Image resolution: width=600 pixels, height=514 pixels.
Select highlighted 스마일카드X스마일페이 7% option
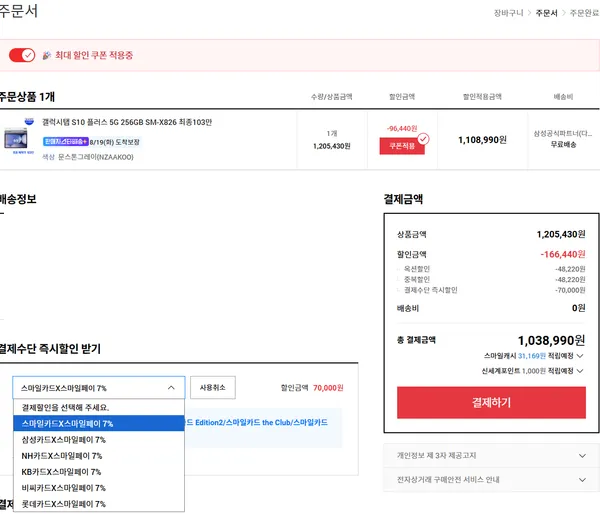(x=99, y=423)
